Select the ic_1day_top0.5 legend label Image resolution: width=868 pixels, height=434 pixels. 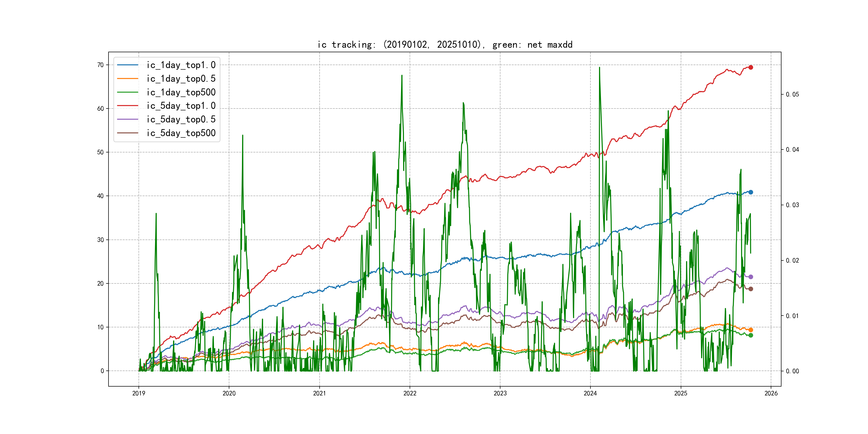coord(181,78)
